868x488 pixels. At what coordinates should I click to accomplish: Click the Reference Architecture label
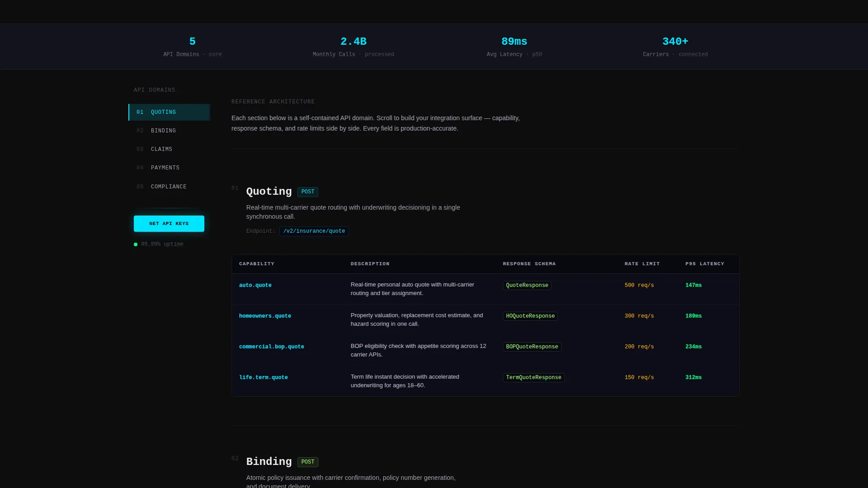click(273, 102)
